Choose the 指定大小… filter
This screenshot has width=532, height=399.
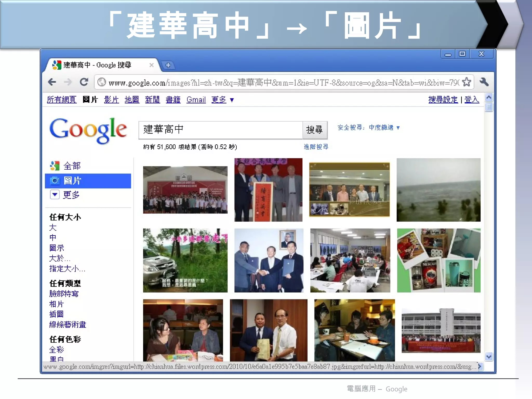[x=67, y=268]
